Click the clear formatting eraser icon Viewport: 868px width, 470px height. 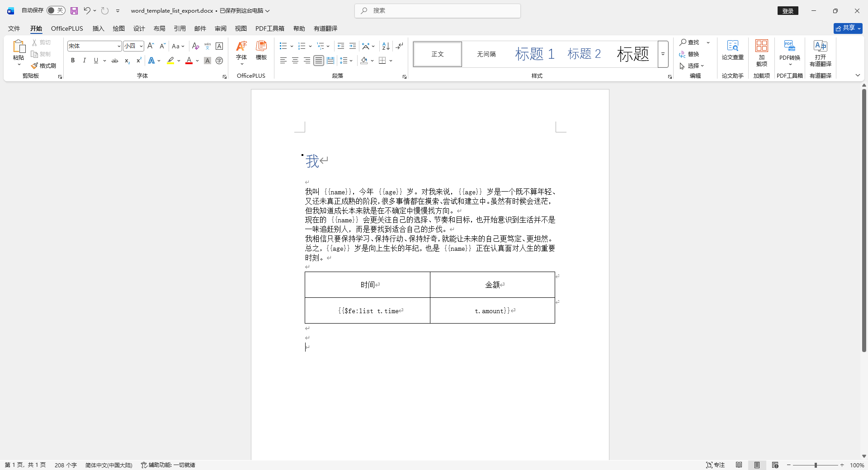pyautogui.click(x=195, y=46)
